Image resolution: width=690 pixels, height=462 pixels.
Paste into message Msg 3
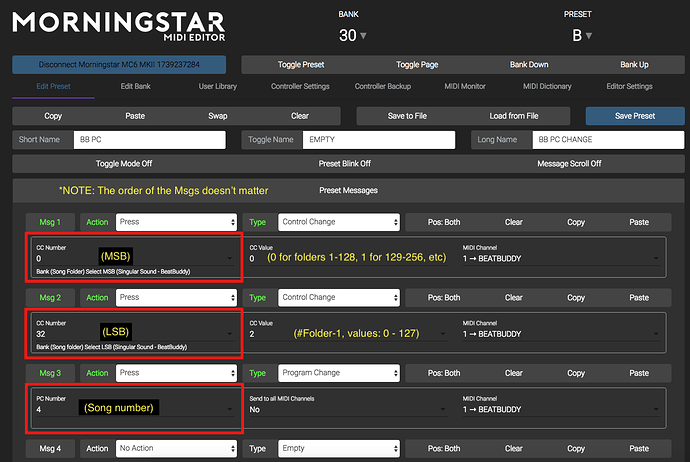tap(639, 373)
